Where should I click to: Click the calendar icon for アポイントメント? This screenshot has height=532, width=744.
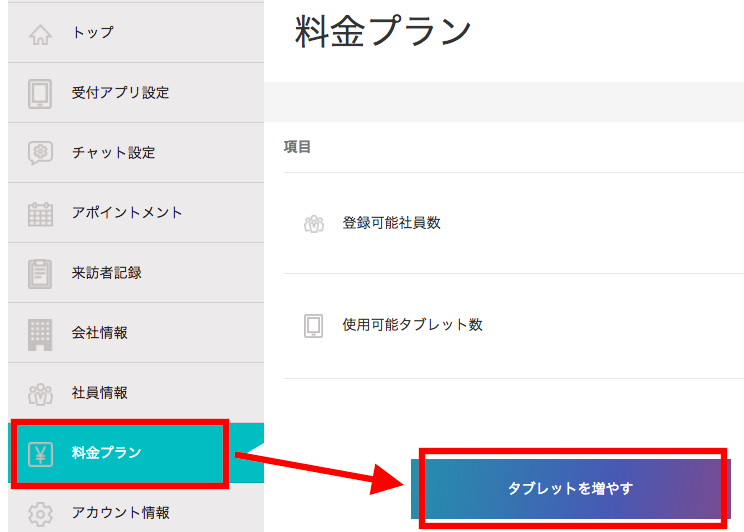pyautogui.click(x=40, y=213)
